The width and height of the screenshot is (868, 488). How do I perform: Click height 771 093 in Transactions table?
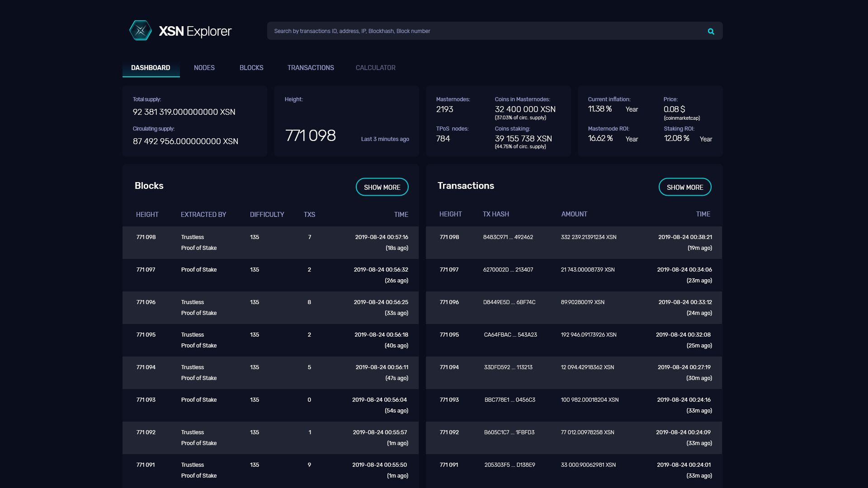pos(449,400)
